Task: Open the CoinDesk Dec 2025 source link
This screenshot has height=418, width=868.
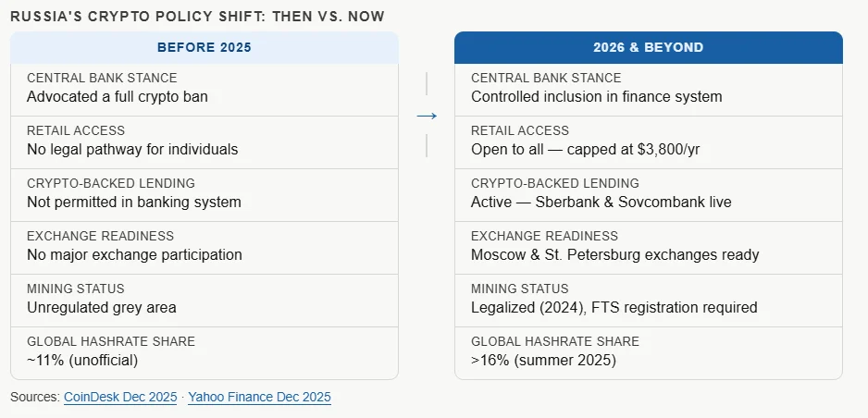Action: click(x=120, y=397)
